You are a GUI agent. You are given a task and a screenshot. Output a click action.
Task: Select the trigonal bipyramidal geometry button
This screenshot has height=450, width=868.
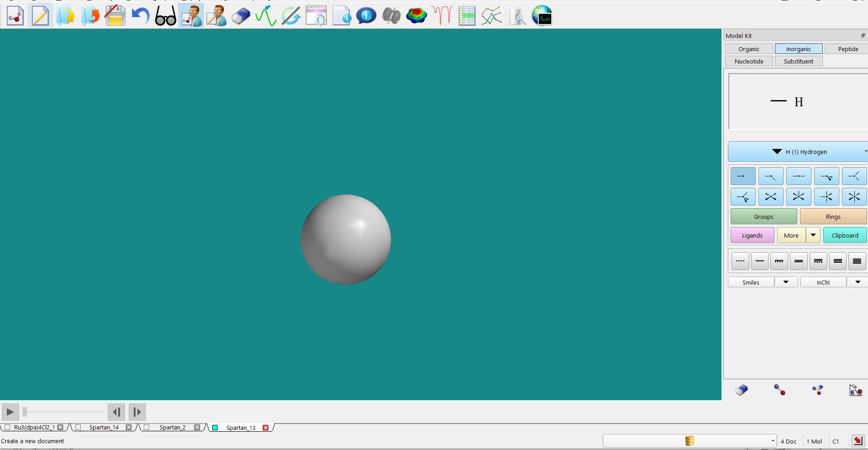click(x=826, y=197)
